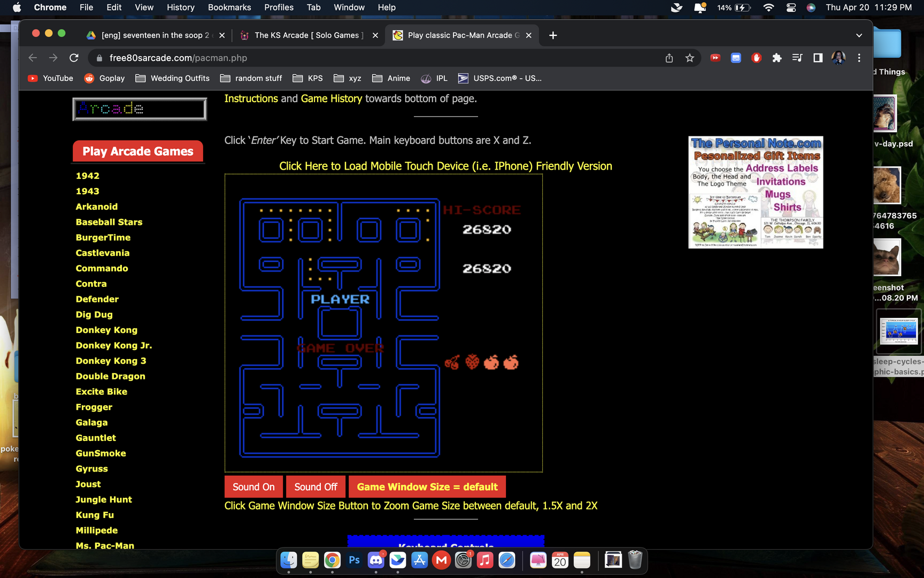Open the YouTube bookmark

(x=50, y=78)
